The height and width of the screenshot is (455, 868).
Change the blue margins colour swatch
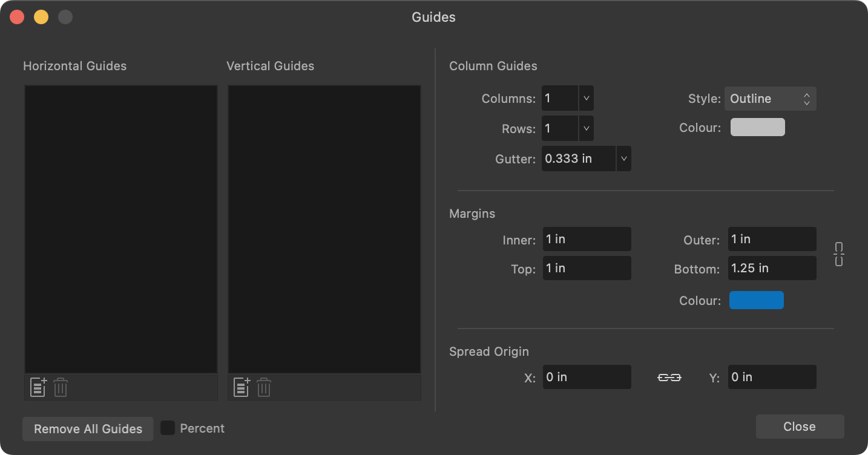point(757,300)
